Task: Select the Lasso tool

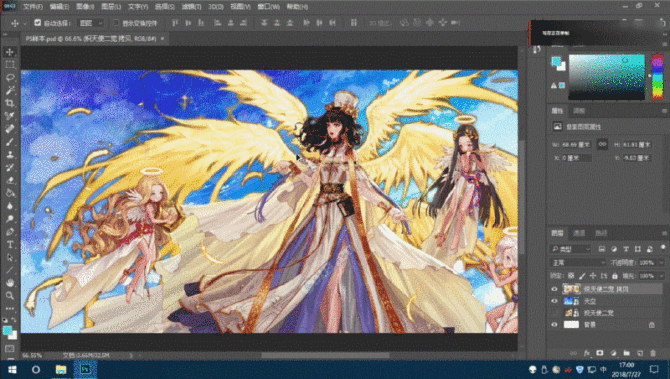Action: (x=10, y=77)
